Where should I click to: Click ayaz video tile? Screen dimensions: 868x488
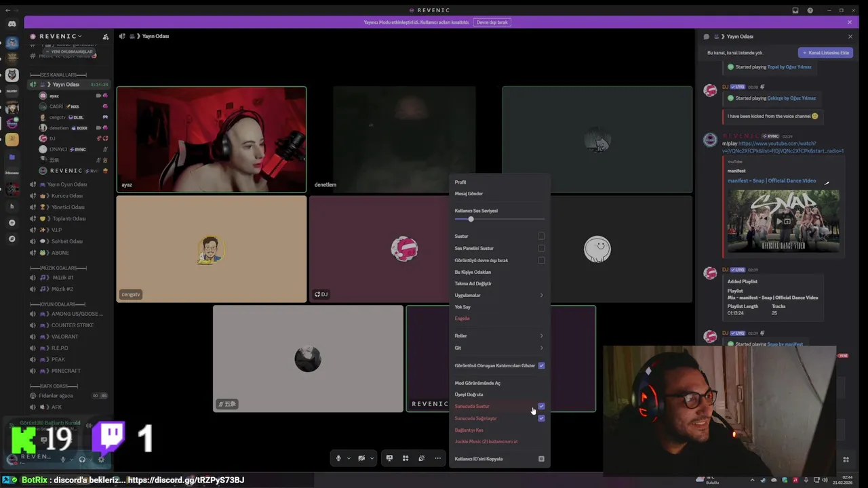(x=212, y=139)
